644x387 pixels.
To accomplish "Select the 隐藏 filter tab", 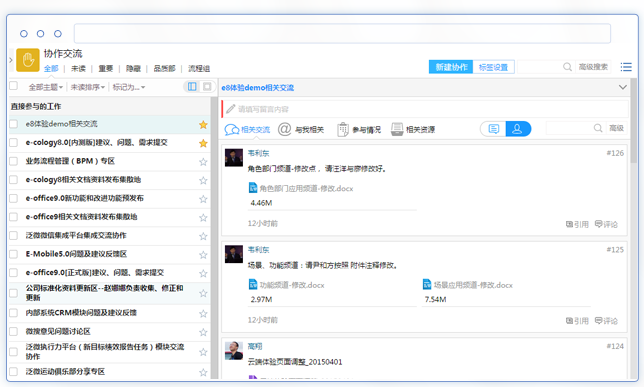I will pos(133,69).
